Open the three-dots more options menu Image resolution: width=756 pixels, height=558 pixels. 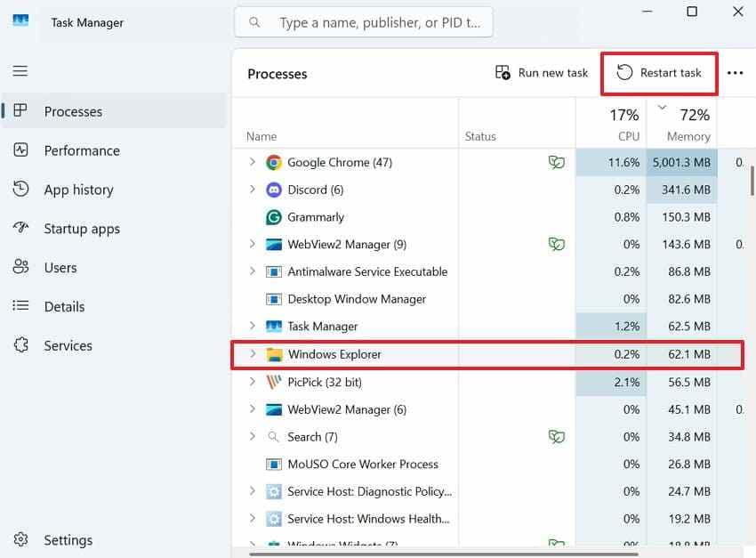point(735,73)
